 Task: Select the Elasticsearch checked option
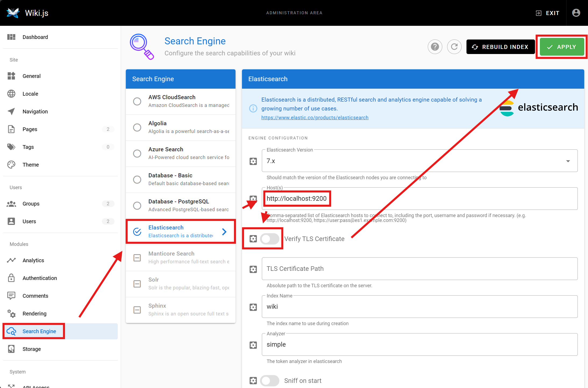137,232
